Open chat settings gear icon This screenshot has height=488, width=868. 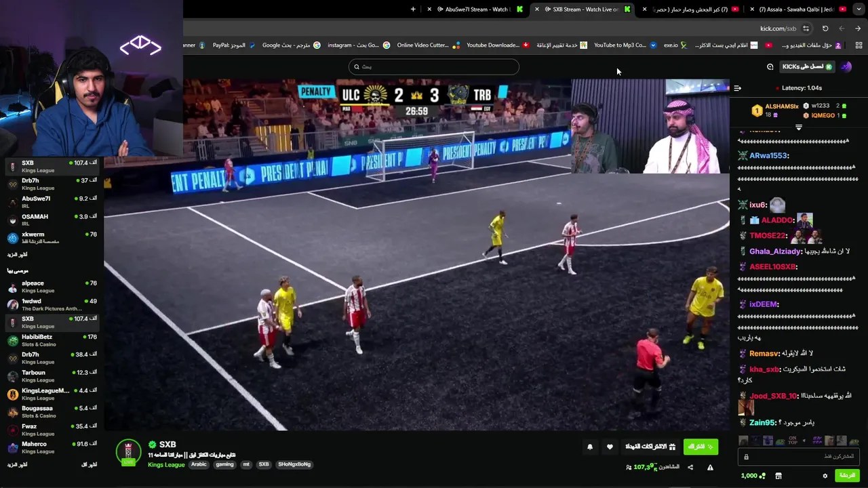click(825, 476)
